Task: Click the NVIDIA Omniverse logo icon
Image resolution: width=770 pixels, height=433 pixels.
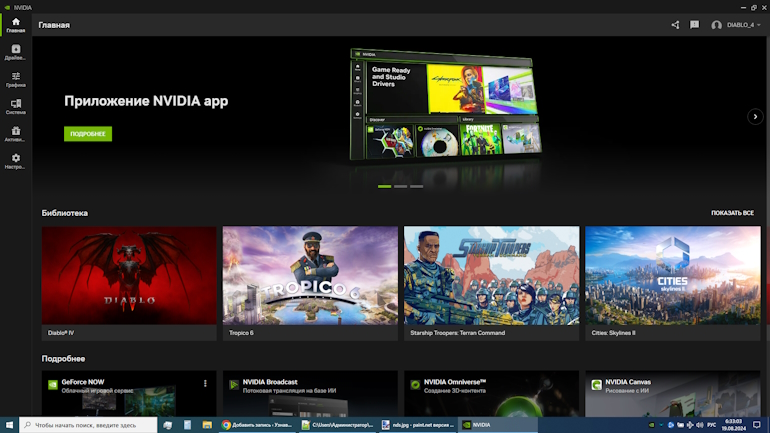Action: [x=415, y=385]
